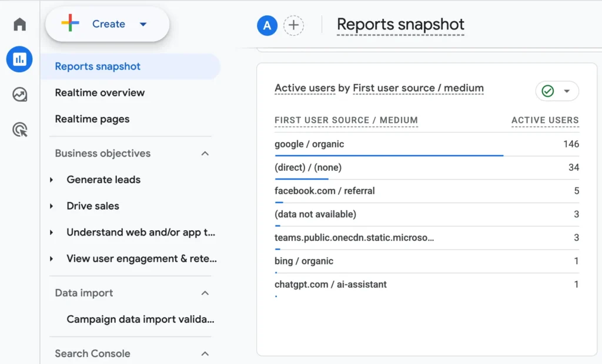This screenshot has width=602, height=364.
Task: Select the (direct) / (none) row
Action: (427, 168)
